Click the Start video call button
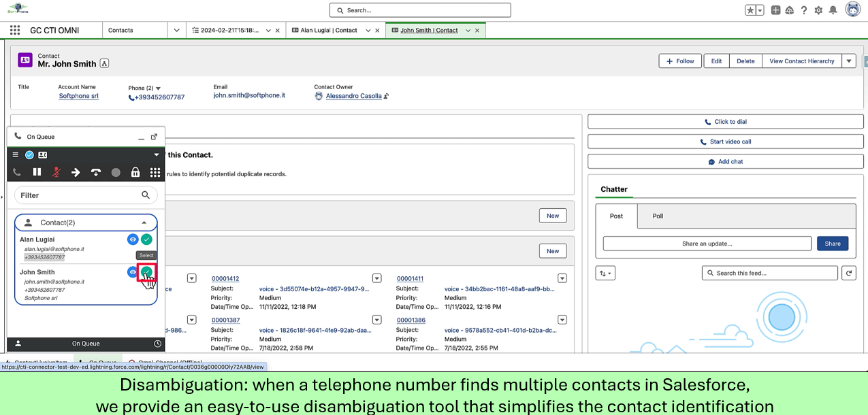868x415 pixels. pos(725,142)
